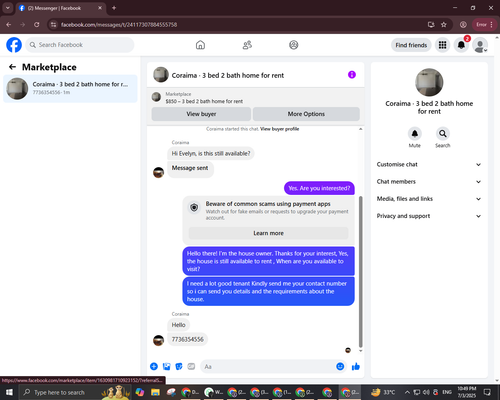The height and width of the screenshot is (400, 500).
Task: Click the 'Yes. Are you interested?' message
Action: coord(319,188)
